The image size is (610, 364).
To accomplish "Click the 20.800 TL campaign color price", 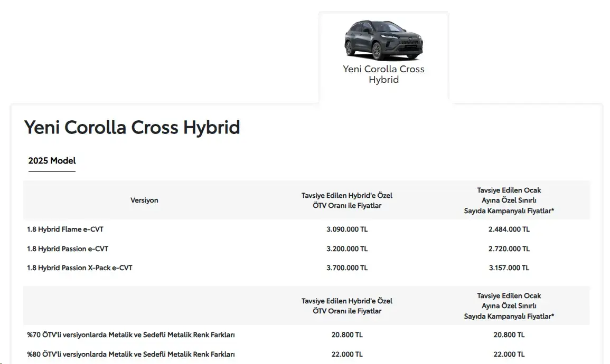I will click(509, 335).
